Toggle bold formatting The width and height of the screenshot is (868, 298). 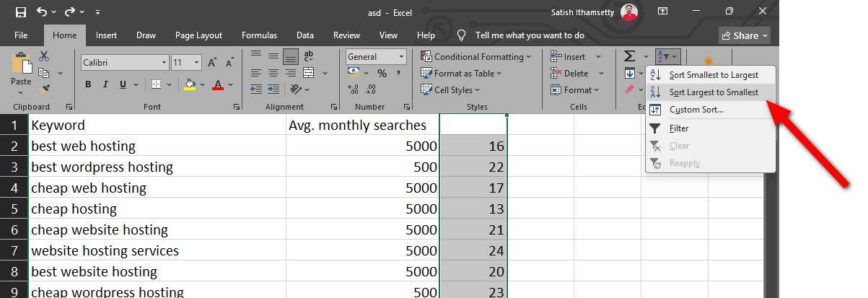coord(88,84)
